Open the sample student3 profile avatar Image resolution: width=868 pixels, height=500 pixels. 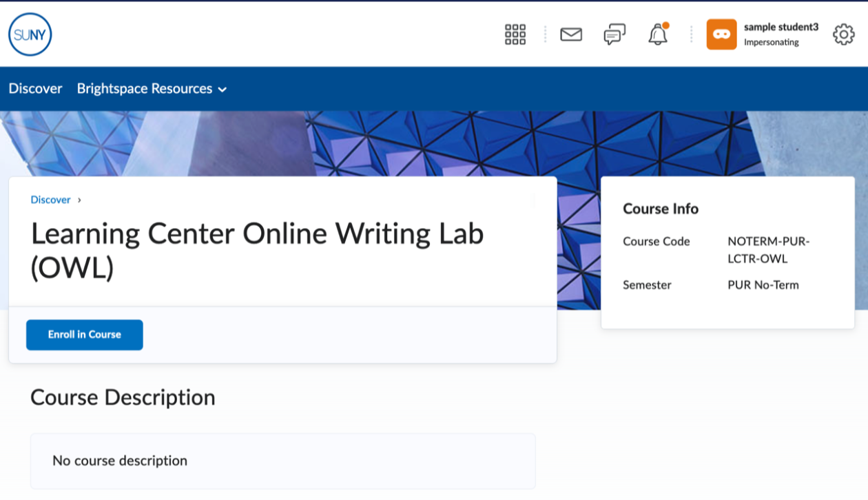click(x=721, y=33)
